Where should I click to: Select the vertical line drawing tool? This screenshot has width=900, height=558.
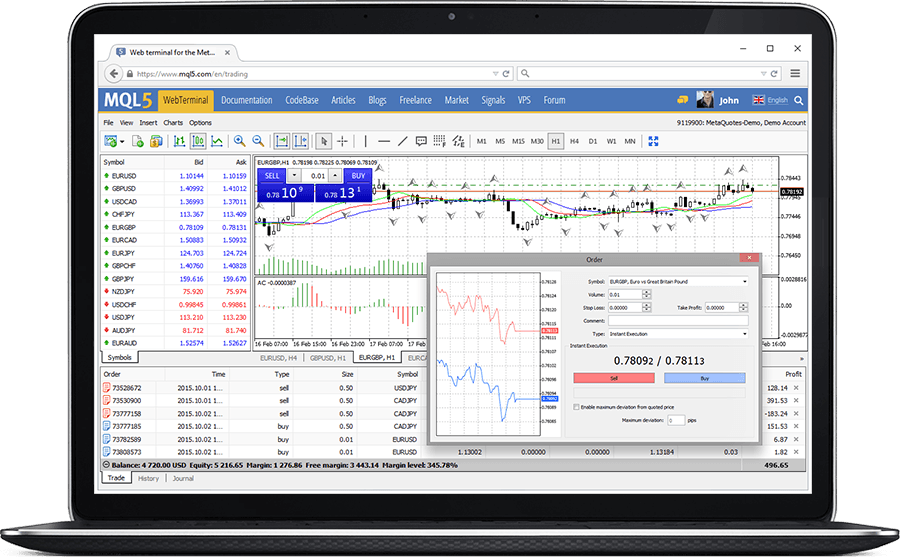[366, 141]
